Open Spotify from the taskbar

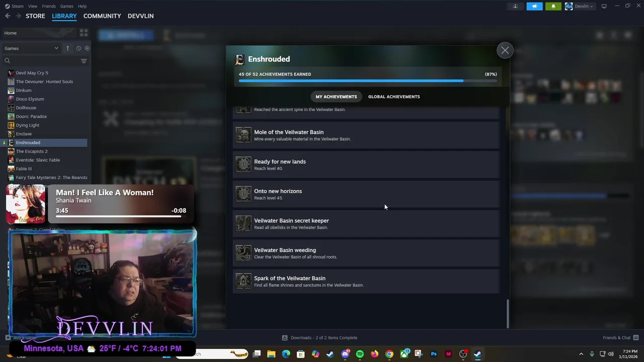360,354
